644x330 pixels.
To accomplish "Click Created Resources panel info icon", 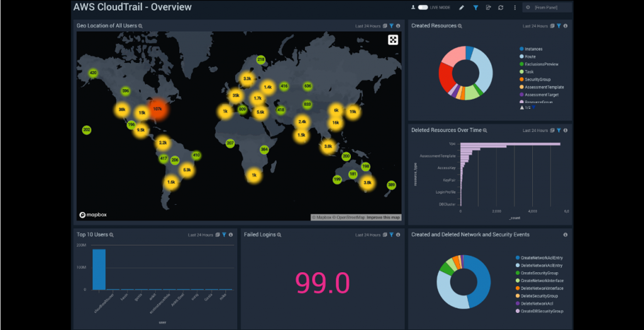I will (565, 26).
